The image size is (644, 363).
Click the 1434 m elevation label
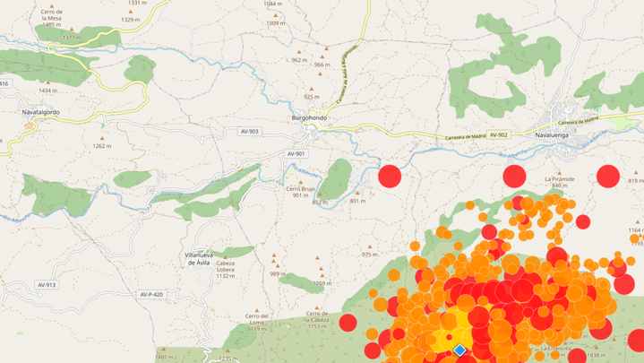(x=48, y=91)
